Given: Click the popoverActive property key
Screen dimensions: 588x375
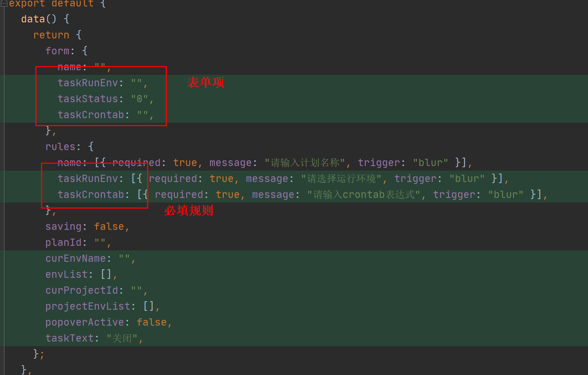Looking at the screenshot, I should (85, 322).
